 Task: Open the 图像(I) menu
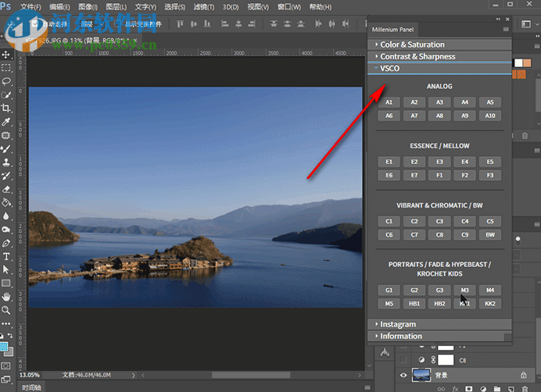(x=88, y=7)
